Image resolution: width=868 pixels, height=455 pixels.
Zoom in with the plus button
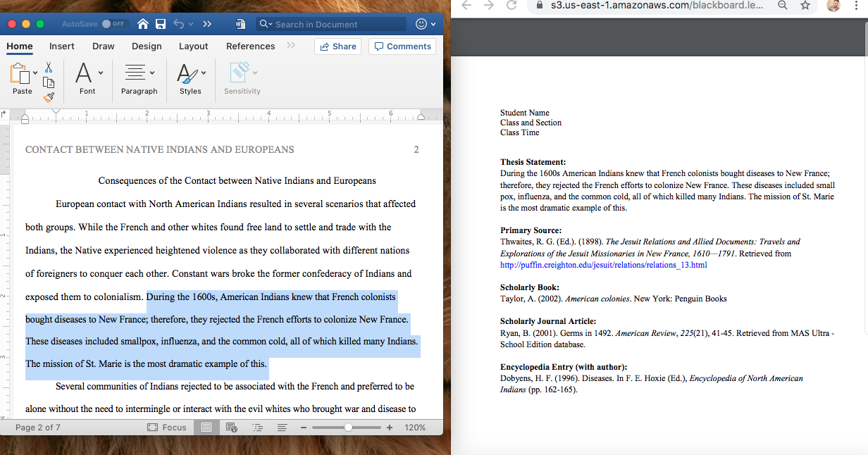390,428
